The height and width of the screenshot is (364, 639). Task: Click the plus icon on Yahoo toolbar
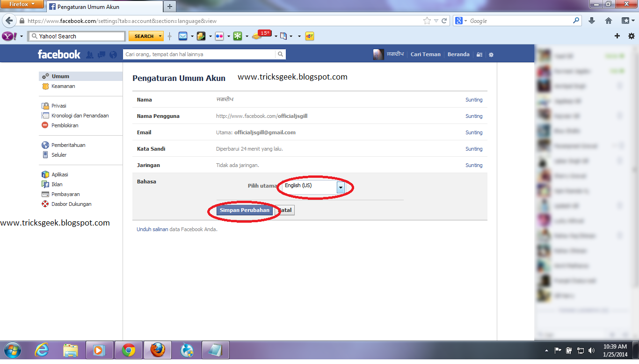[617, 36]
